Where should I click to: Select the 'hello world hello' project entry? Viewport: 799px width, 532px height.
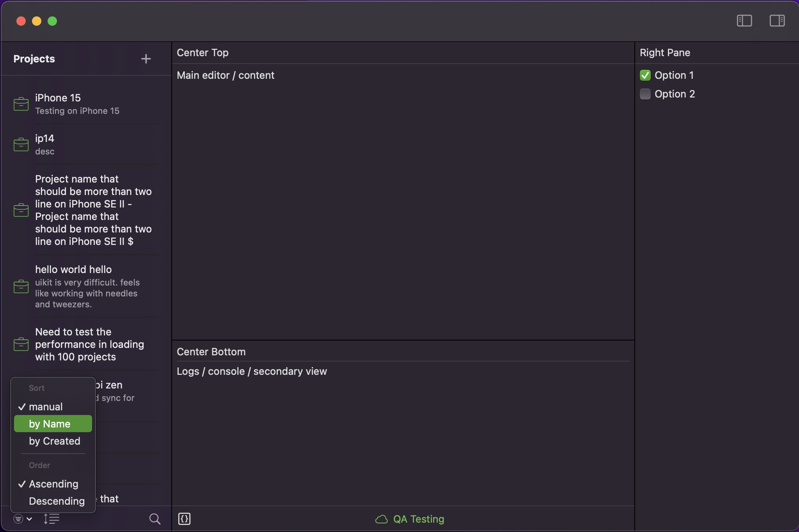tap(74, 269)
